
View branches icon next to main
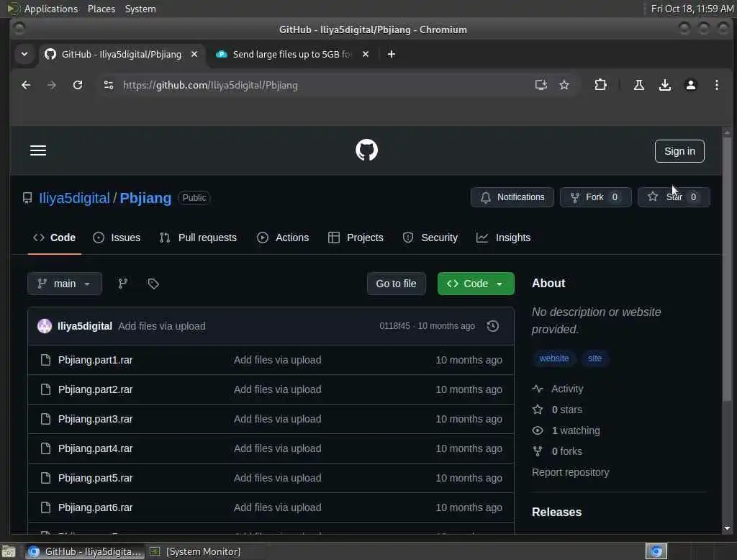pyautogui.click(x=122, y=284)
